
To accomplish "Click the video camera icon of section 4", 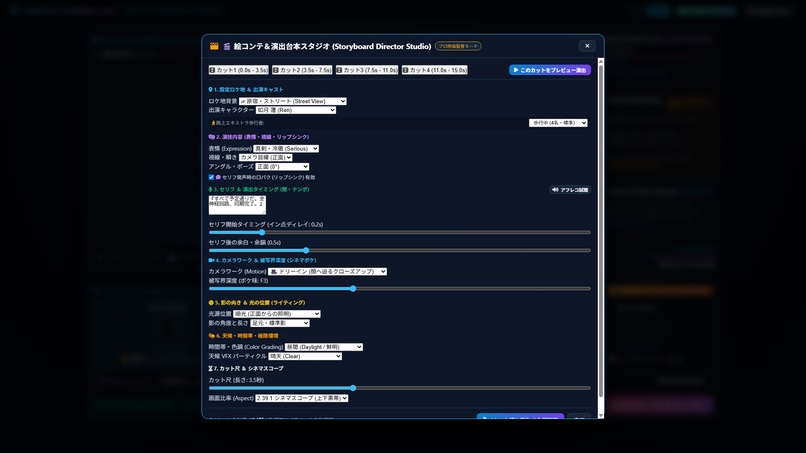I will (x=211, y=261).
